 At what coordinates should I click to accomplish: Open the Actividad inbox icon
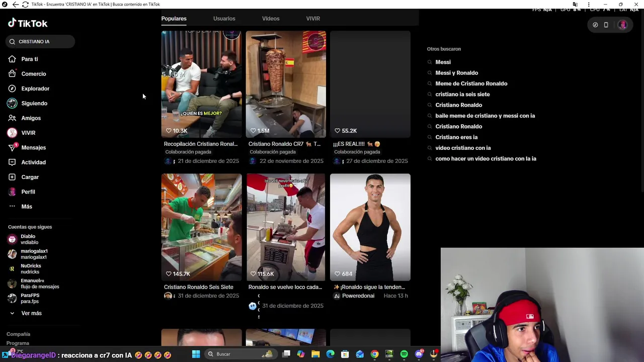coord(12,162)
